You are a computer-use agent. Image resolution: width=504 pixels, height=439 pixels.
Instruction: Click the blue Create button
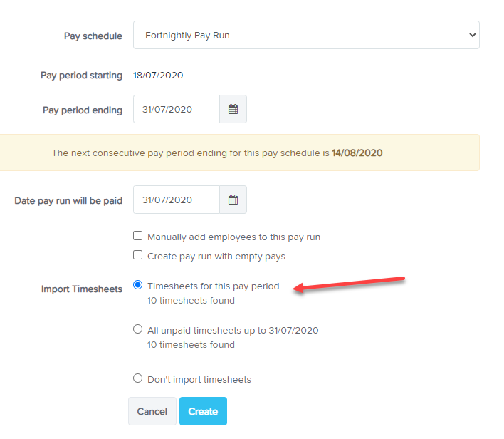point(203,411)
